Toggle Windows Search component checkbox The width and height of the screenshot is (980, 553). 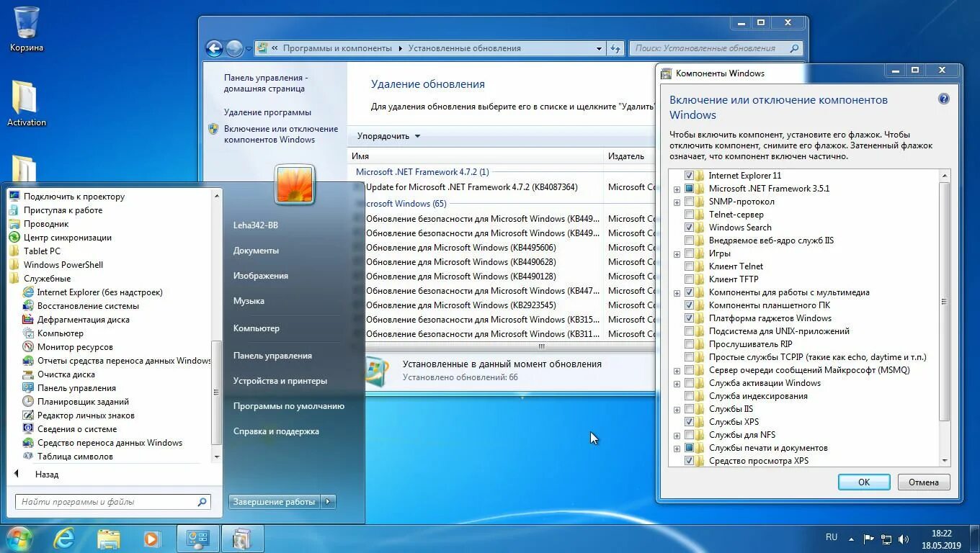[689, 228]
